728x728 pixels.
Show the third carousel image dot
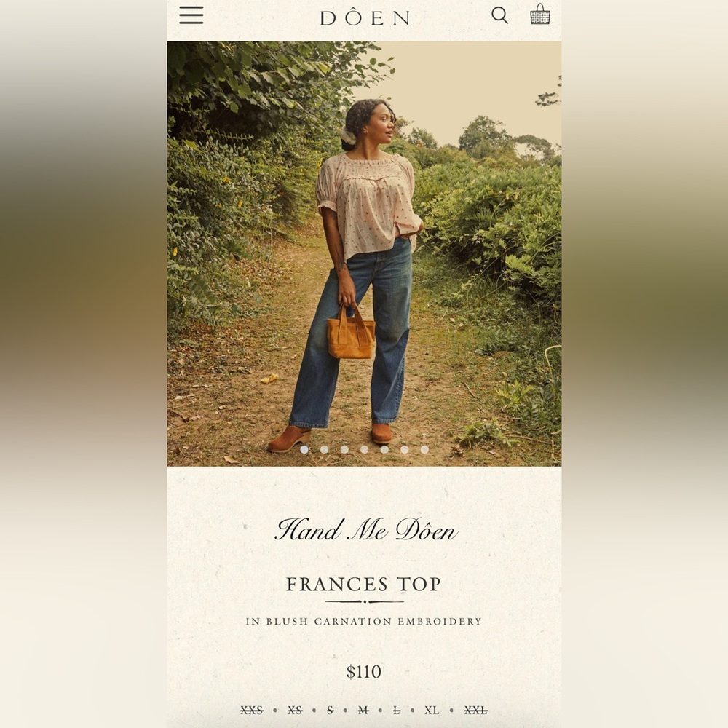pos(344,449)
